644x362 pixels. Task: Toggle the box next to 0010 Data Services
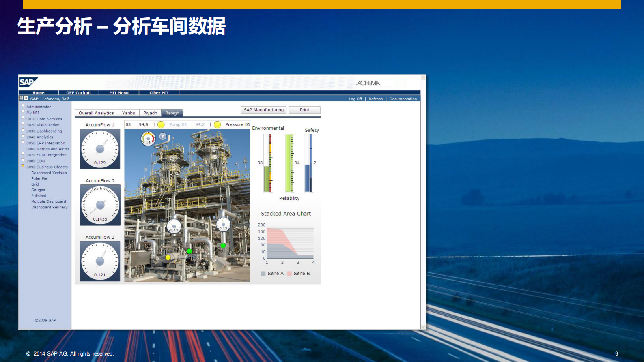[23, 118]
